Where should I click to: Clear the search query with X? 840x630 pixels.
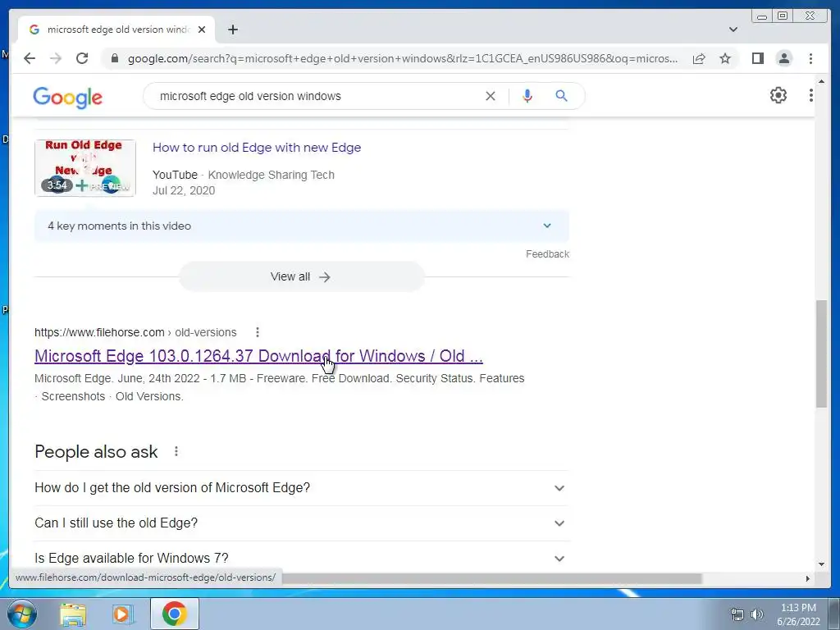pyautogui.click(x=491, y=96)
